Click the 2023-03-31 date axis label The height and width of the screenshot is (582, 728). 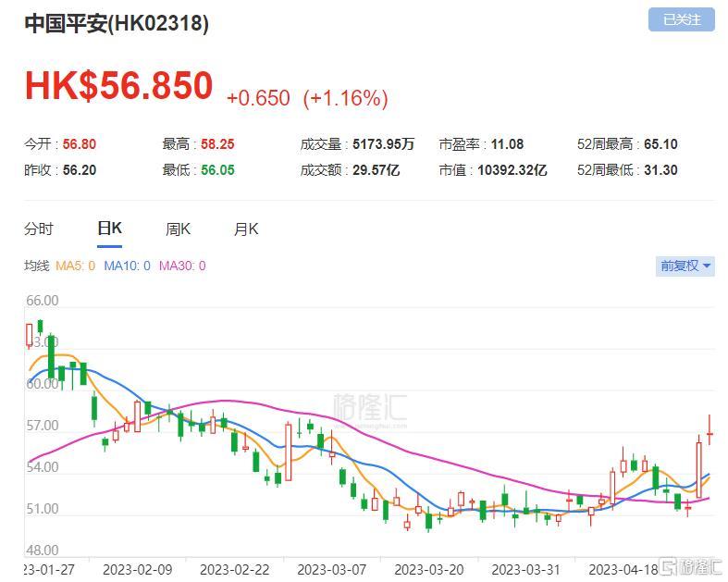point(526,569)
